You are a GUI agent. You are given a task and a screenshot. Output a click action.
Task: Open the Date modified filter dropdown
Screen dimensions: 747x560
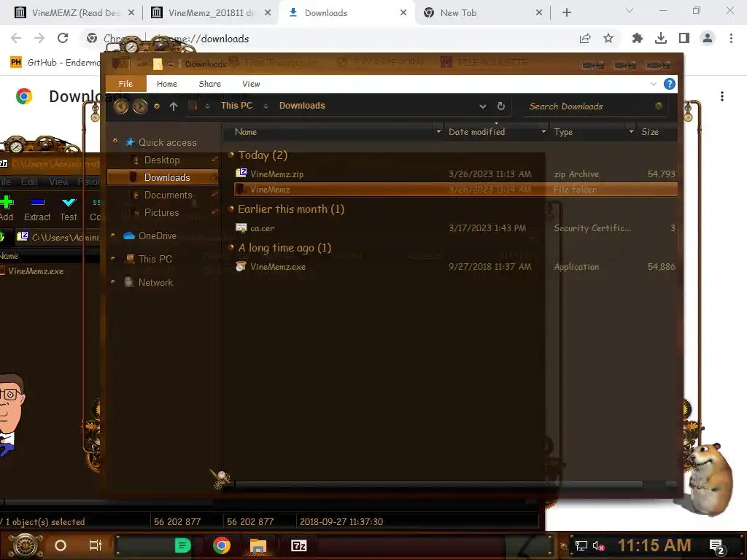[x=543, y=131]
